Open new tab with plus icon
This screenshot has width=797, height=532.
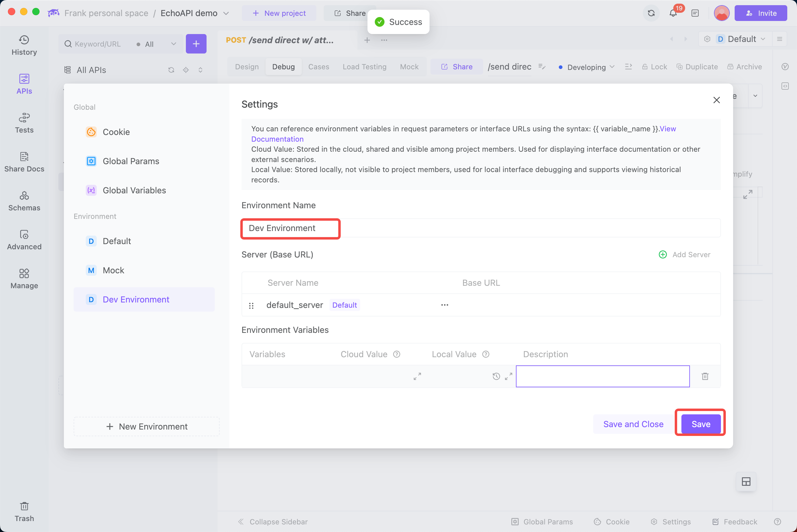tap(367, 40)
